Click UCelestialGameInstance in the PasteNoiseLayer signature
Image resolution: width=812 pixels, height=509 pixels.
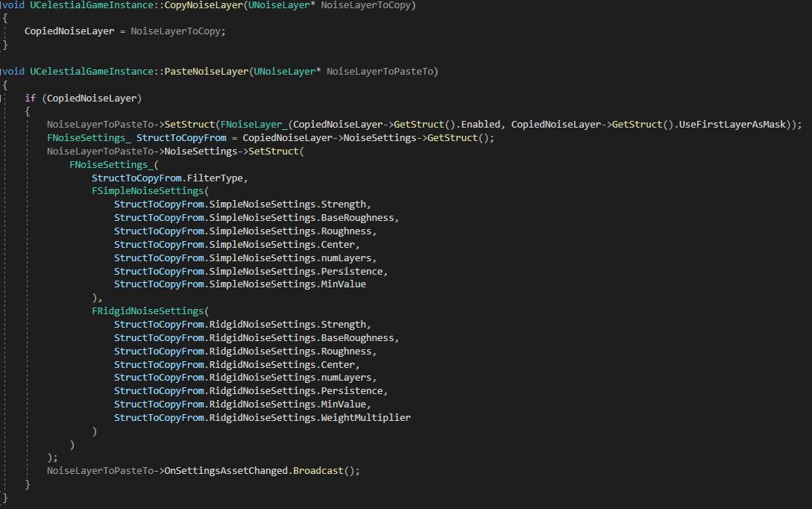coord(91,72)
